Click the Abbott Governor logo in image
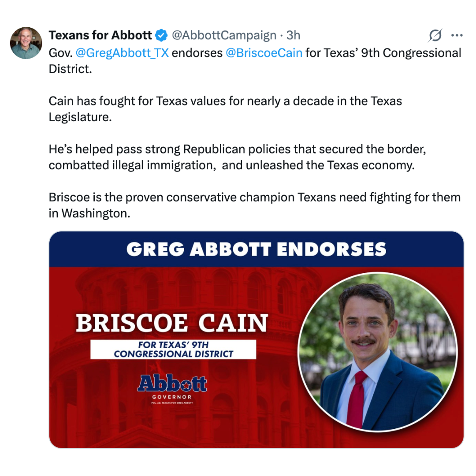This screenshot has width=476, height=476. 172,387
